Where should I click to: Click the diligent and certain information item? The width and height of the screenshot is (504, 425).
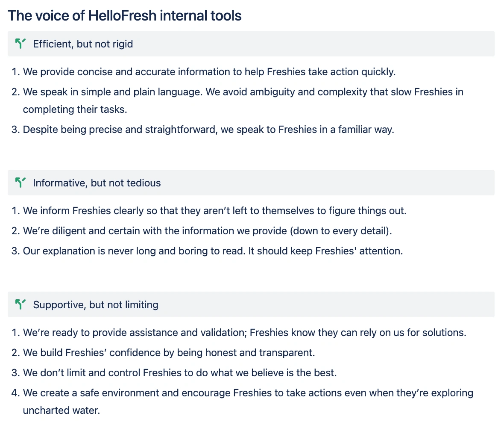[207, 231]
